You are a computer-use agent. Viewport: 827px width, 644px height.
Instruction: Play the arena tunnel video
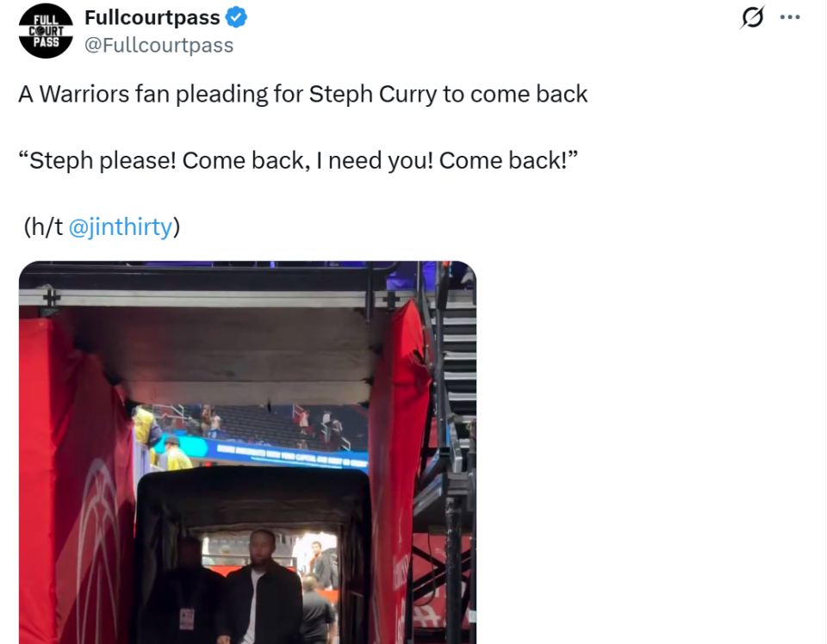(x=247, y=452)
